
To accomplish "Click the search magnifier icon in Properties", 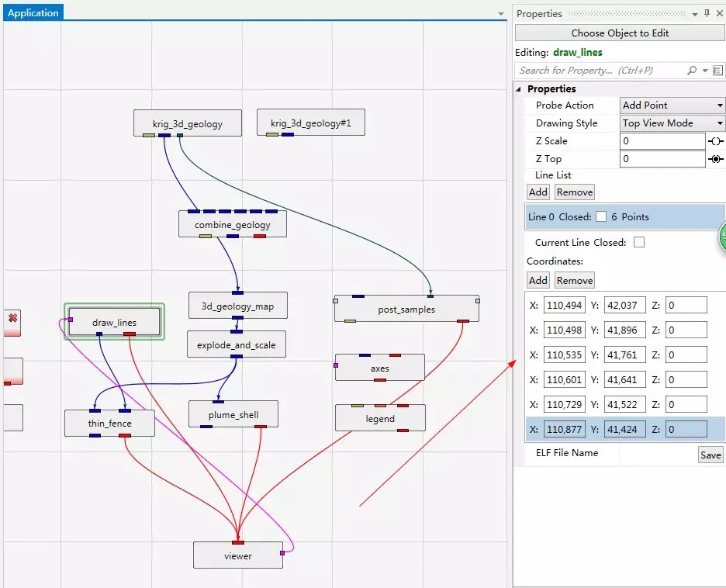I will coord(692,71).
